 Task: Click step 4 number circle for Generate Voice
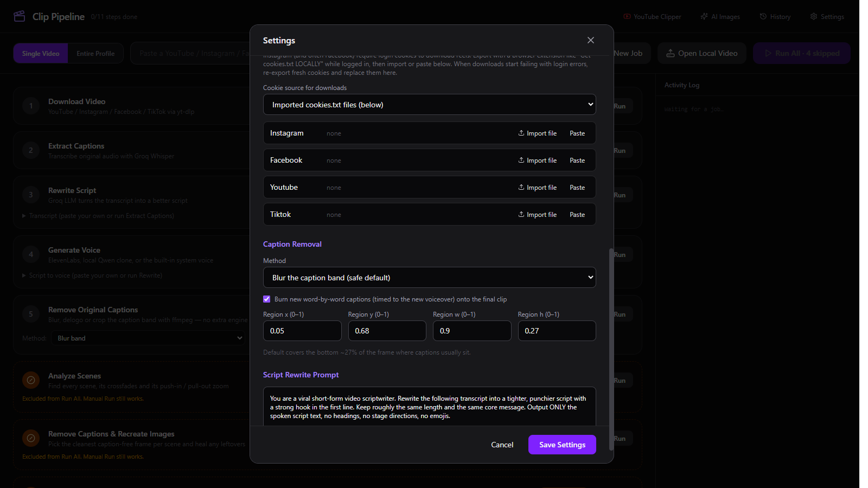click(x=31, y=254)
